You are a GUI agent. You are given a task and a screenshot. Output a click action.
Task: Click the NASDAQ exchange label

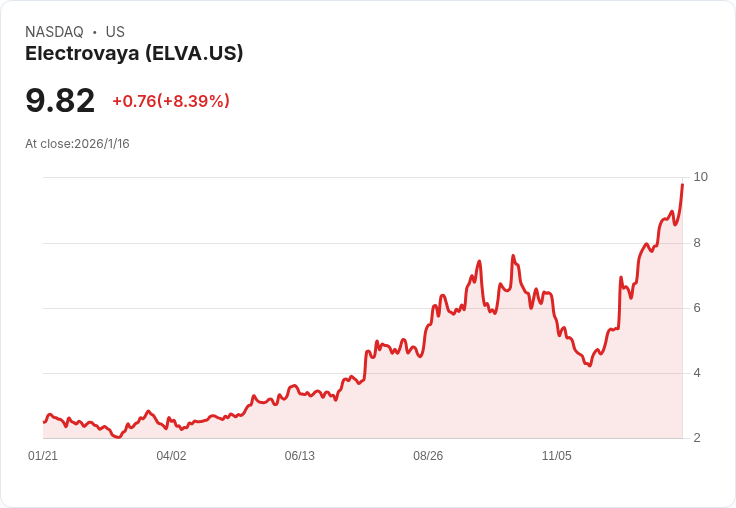[x=54, y=32]
